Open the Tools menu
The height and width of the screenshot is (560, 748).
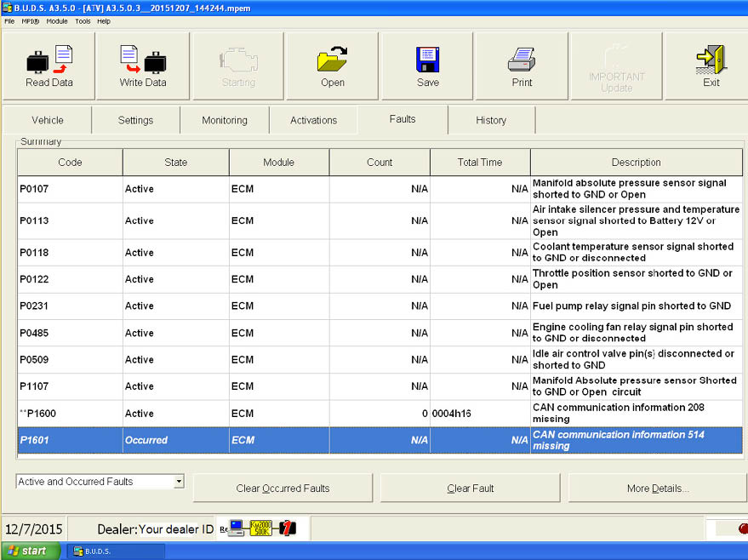click(x=83, y=21)
